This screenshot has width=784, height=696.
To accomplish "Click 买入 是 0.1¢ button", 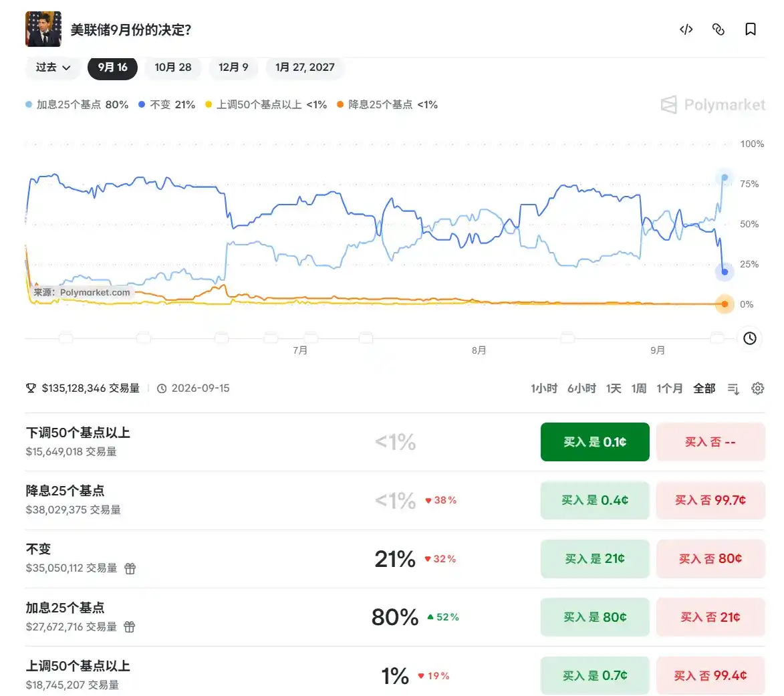I will (595, 442).
